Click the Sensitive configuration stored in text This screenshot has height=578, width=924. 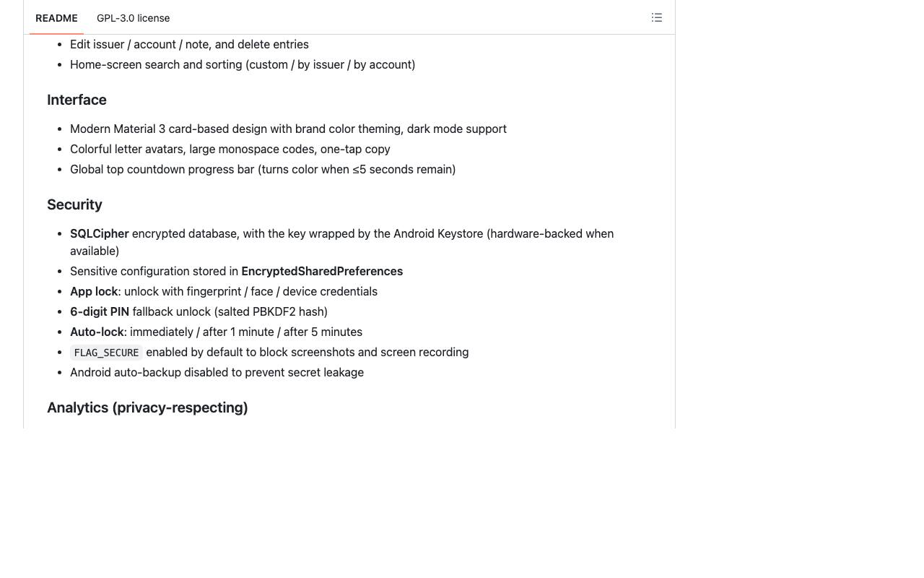(x=154, y=271)
